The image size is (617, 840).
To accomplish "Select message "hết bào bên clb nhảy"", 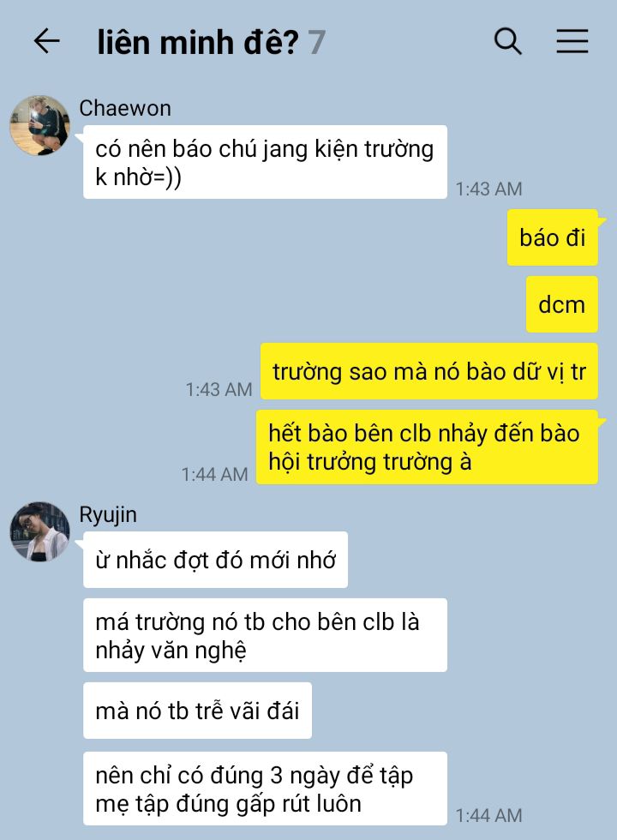I will (x=427, y=447).
